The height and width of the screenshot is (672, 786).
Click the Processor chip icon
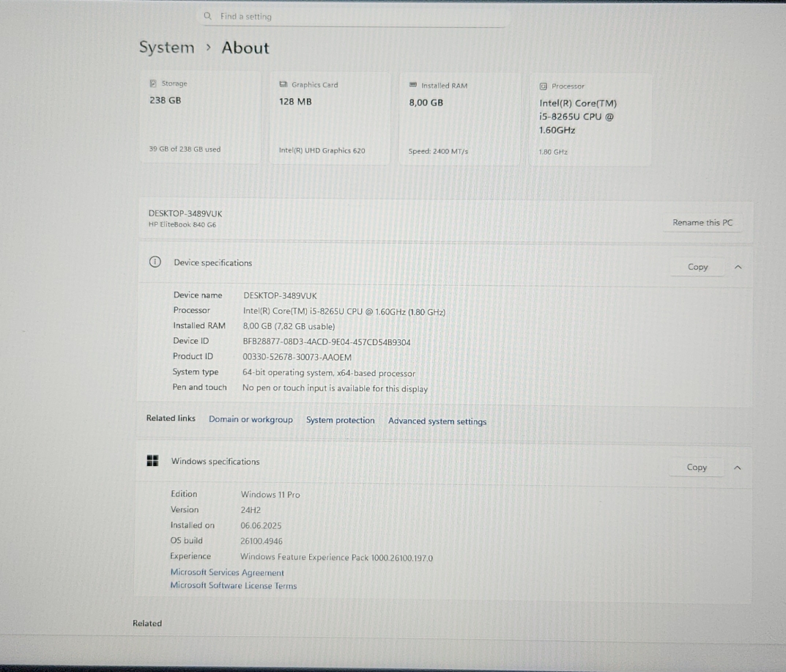[x=543, y=86]
